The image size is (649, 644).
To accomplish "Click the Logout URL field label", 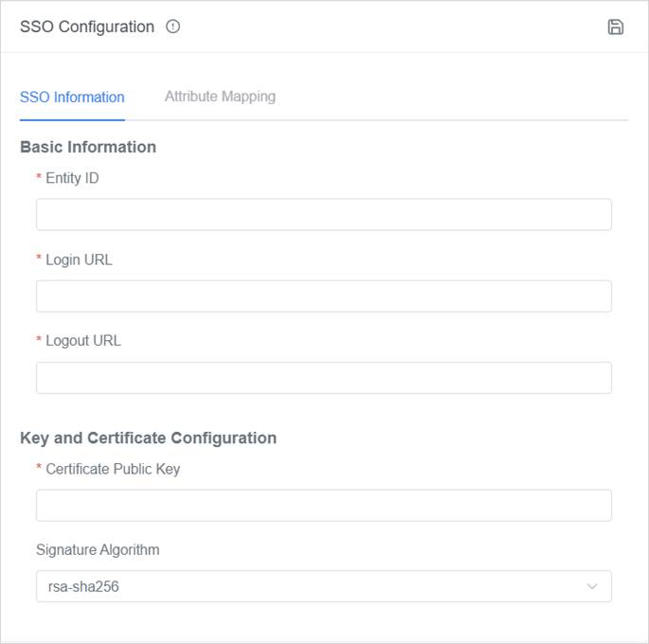I will (83, 341).
